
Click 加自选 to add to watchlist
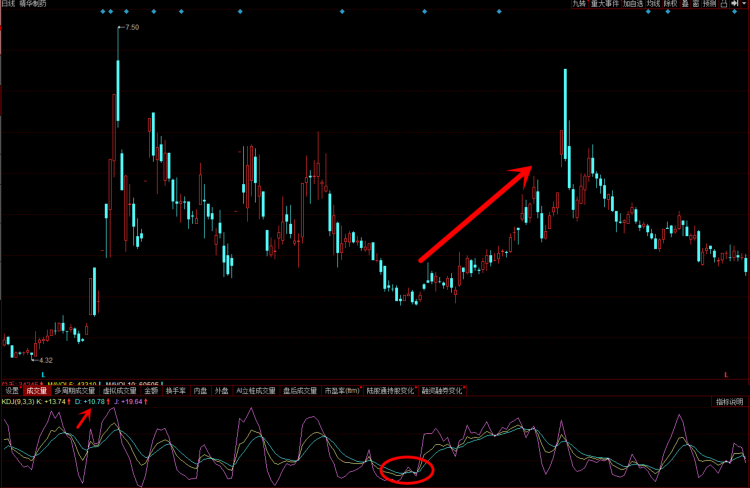[634, 4]
